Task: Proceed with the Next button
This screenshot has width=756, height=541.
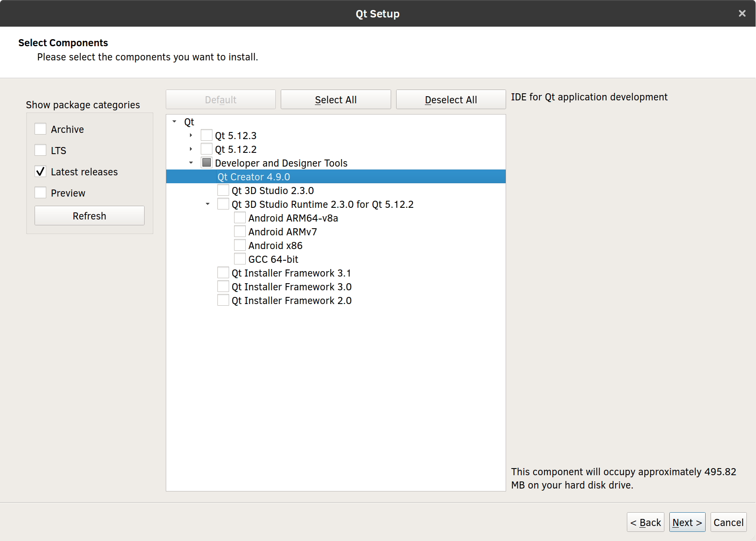Action: pos(686,522)
